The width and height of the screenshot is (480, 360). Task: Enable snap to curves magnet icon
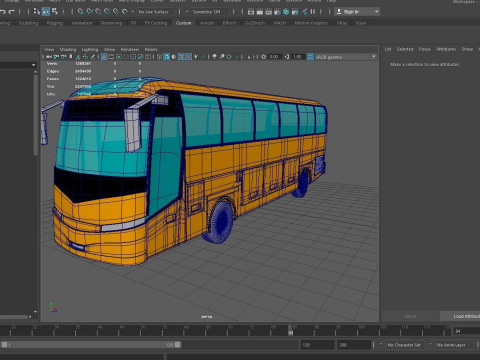click(89, 12)
